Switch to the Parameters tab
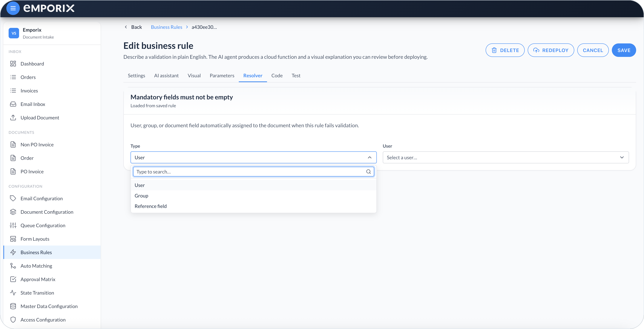Viewport: 644px width, 329px height. 222,76
